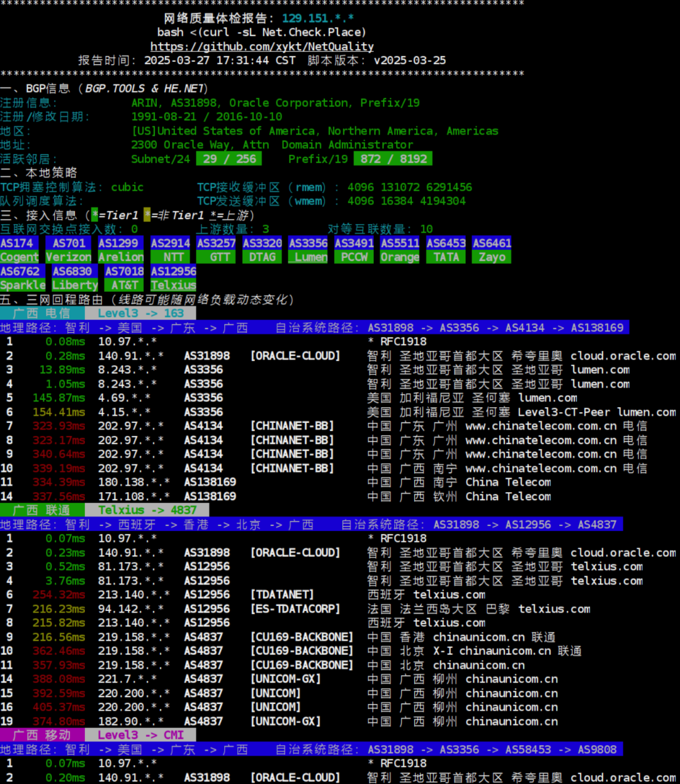This screenshot has width=680, height=784.
Task: Click the [TDATANET] tag
Action: tap(282, 595)
